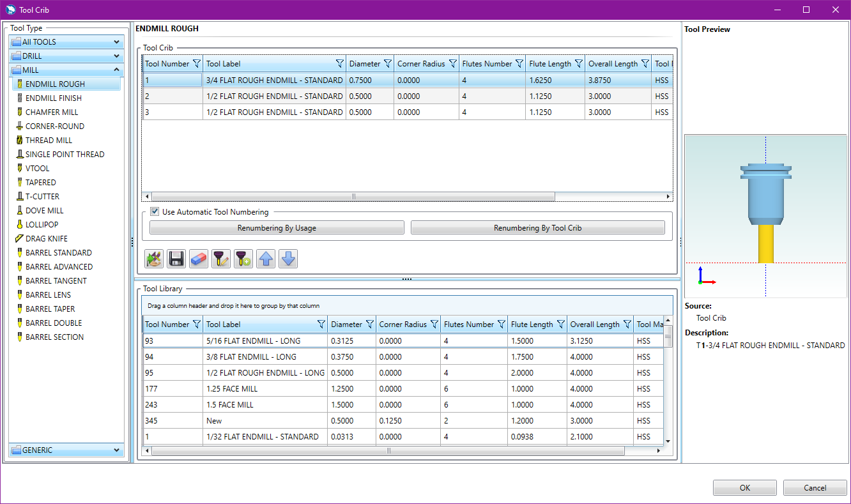Click the save floppy disk icon
Image resolution: width=851 pixels, height=504 pixels.
point(176,259)
